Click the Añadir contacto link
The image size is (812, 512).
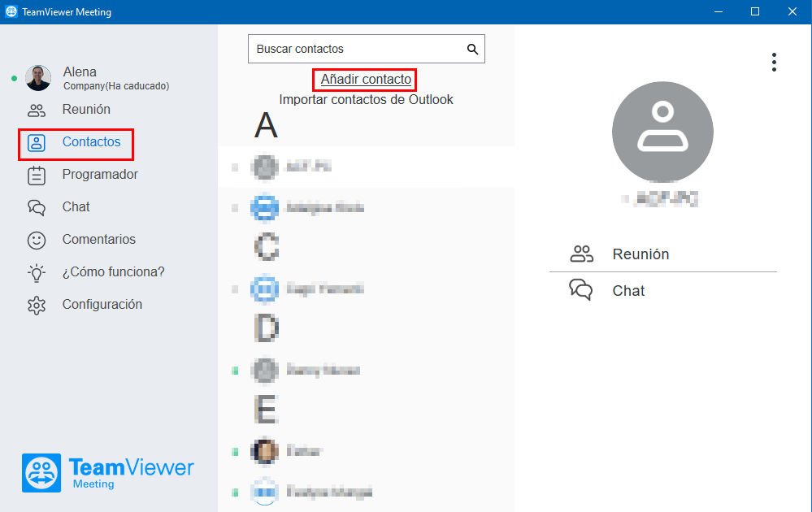pyautogui.click(x=366, y=79)
